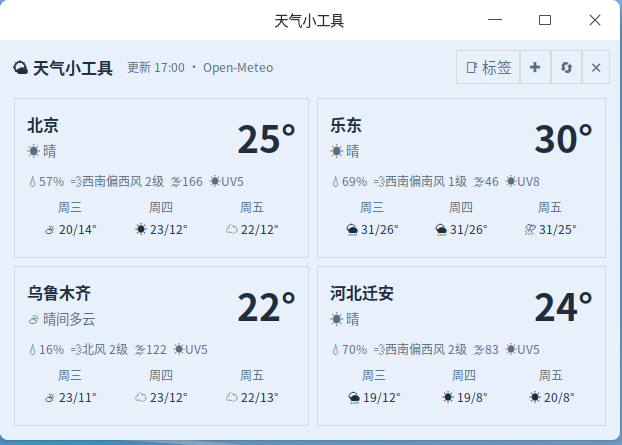Click Beijing's 25° current temperature
Screen dimensions: 622x445
tap(266, 139)
